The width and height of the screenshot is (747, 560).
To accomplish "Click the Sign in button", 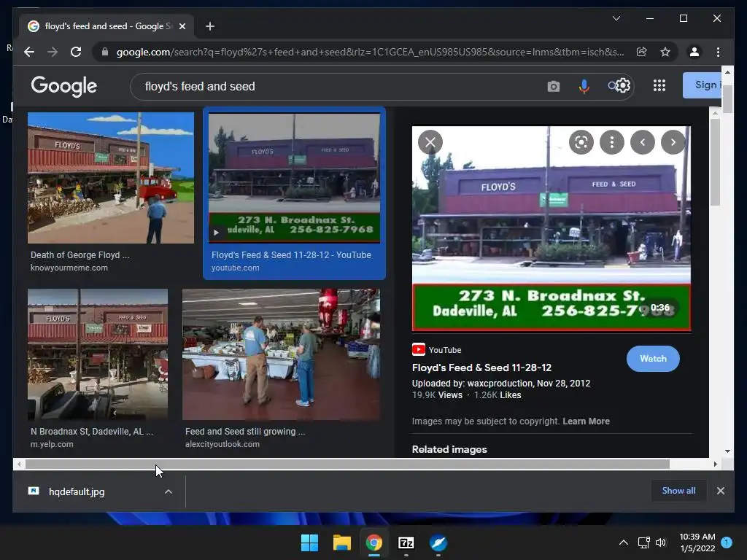I will [703, 85].
